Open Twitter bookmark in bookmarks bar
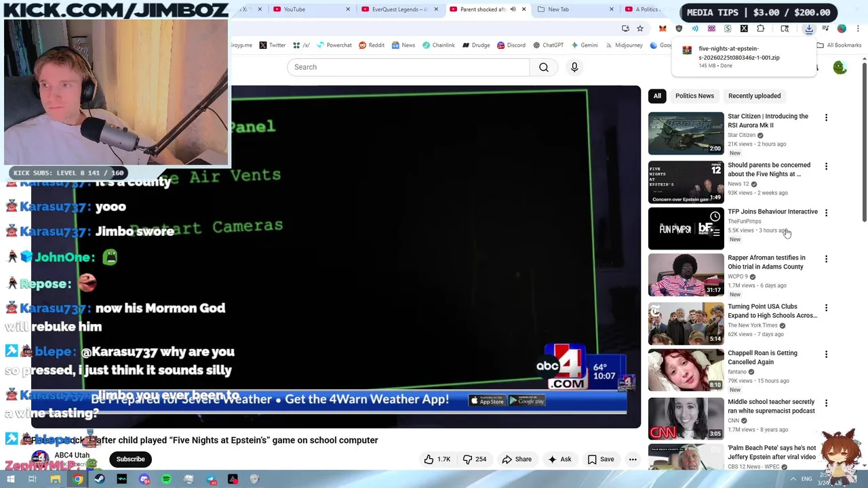Viewport: 868px width, 488px height. click(x=272, y=45)
